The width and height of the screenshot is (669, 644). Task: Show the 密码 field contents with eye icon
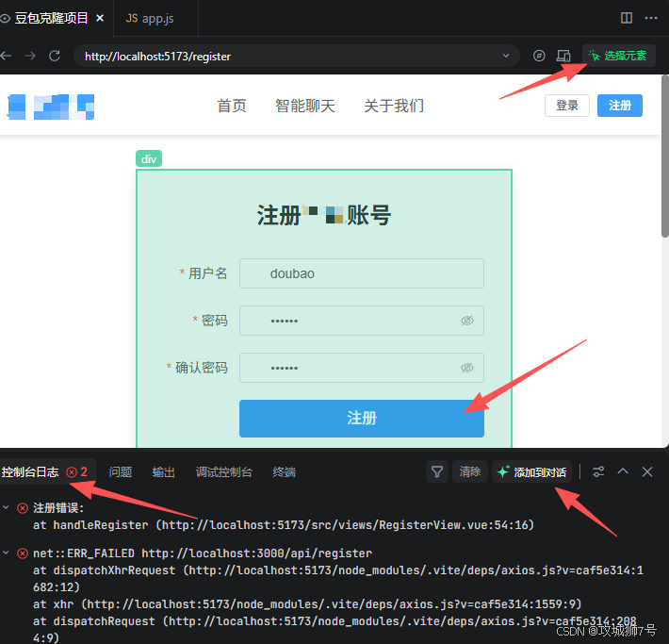[467, 321]
